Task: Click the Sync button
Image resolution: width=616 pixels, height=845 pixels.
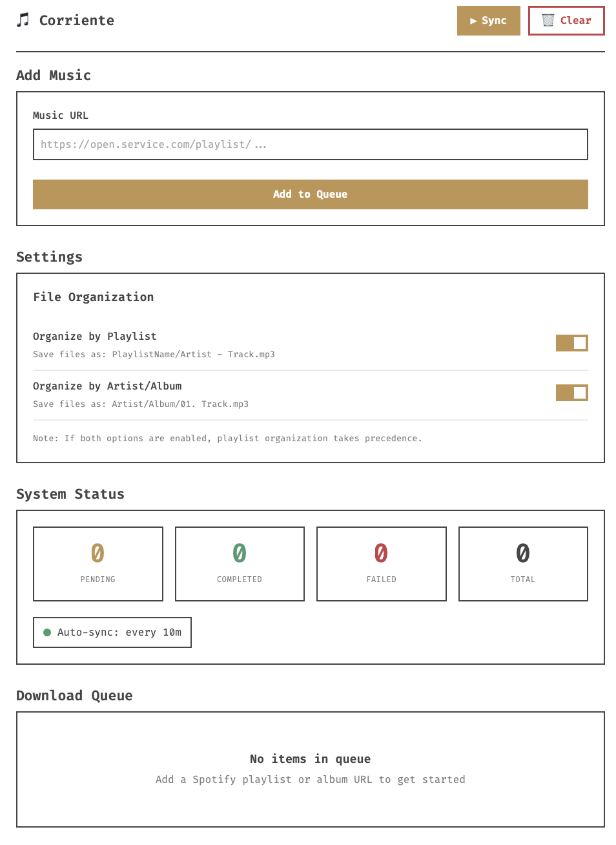Action: (x=488, y=20)
